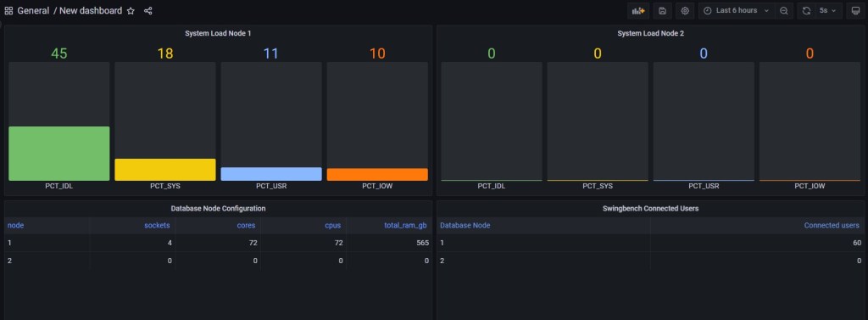This screenshot has width=868, height=320.
Task: Click PCT_IOW label under Node 2
Action: tap(810, 187)
